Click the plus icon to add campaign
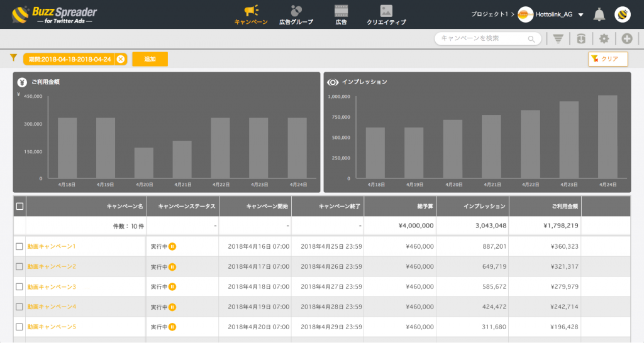 click(x=627, y=38)
